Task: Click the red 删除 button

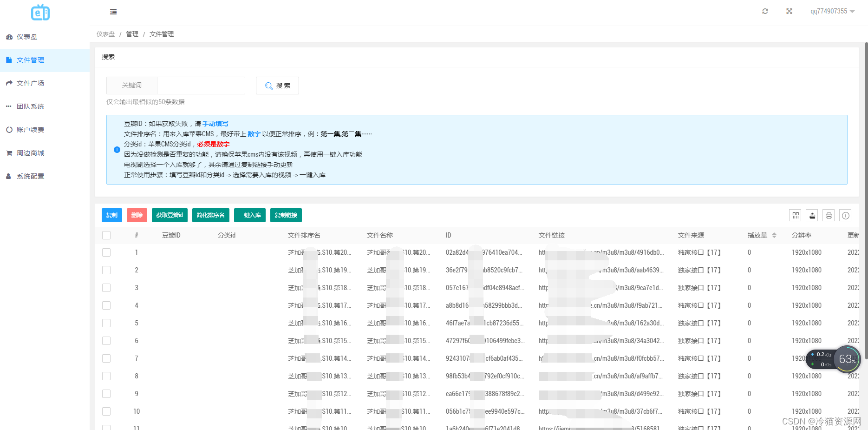Action: click(x=137, y=215)
